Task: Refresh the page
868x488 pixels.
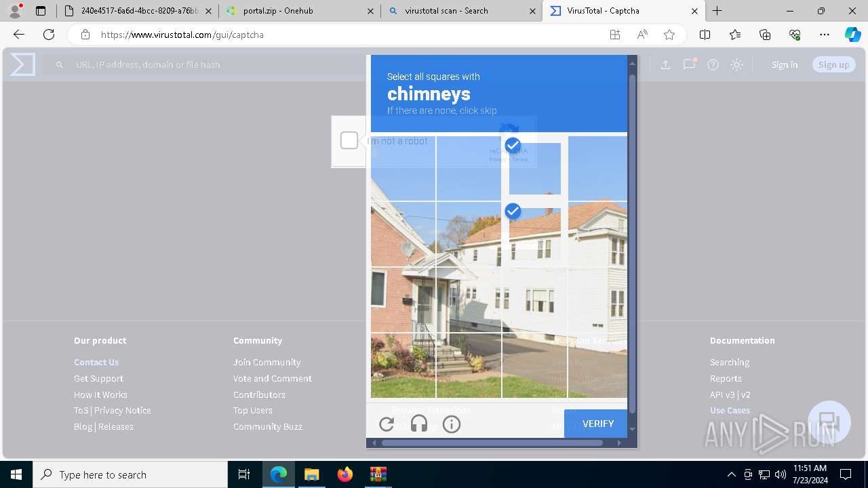Action: tap(49, 35)
